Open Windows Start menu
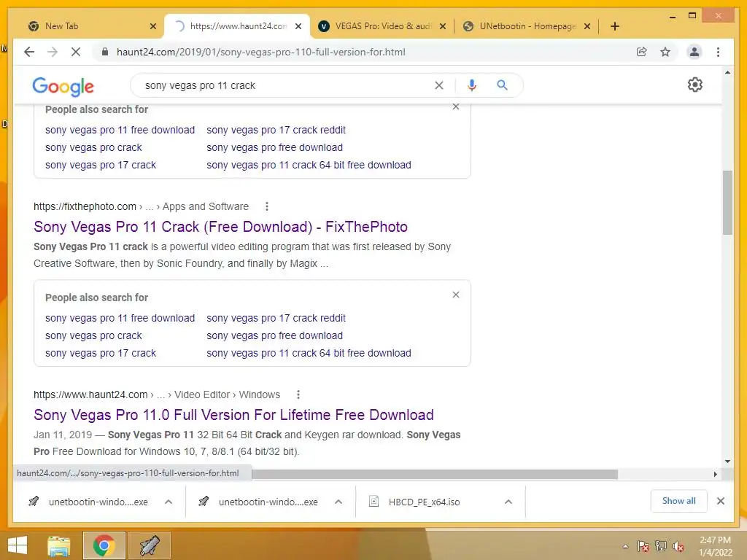 [18, 545]
